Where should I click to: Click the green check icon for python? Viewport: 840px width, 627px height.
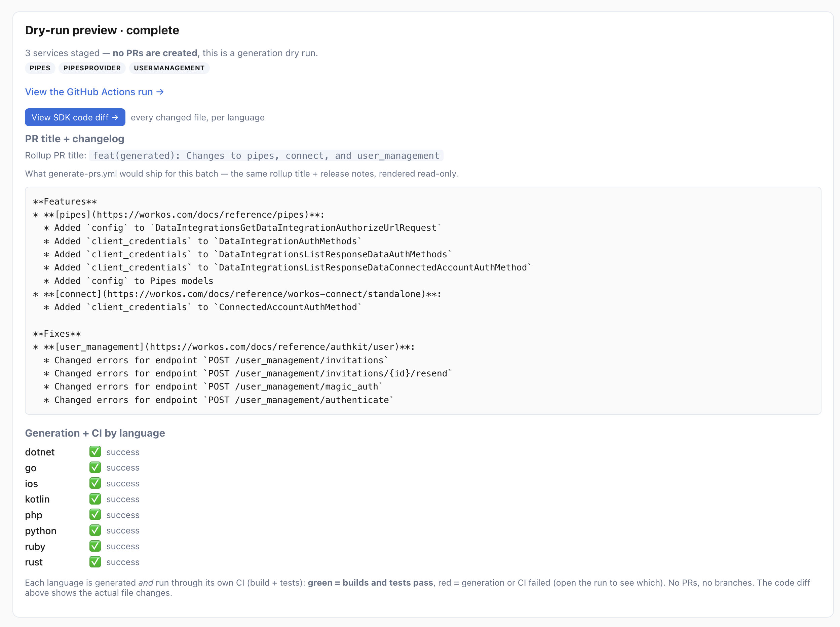[x=95, y=530]
